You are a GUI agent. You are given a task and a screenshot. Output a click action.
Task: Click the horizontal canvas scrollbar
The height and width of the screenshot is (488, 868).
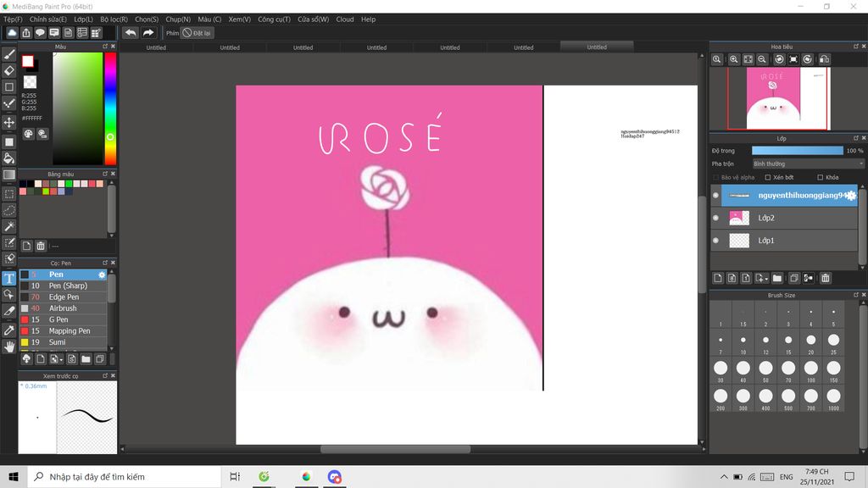click(395, 449)
